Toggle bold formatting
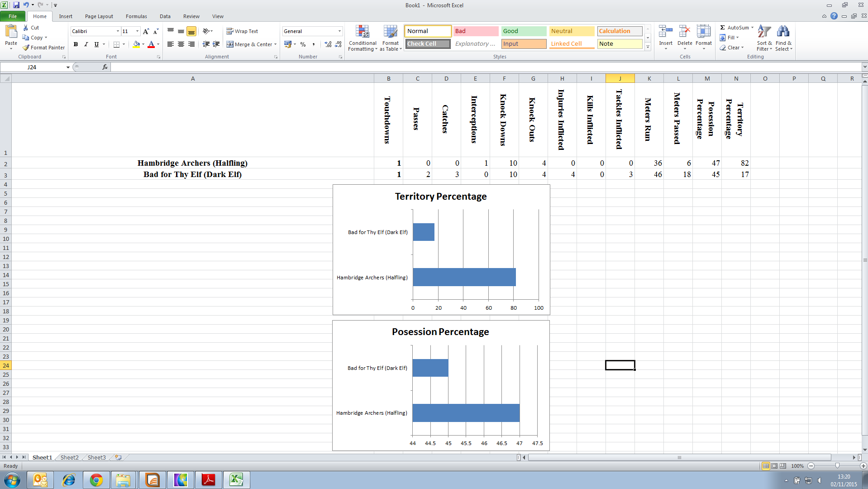 point(76,44)
